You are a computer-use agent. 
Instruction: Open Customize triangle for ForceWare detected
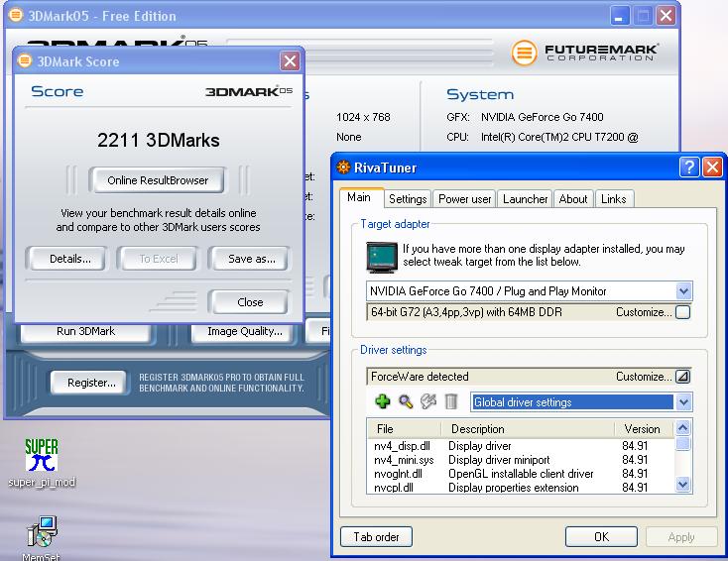[682, 377]
